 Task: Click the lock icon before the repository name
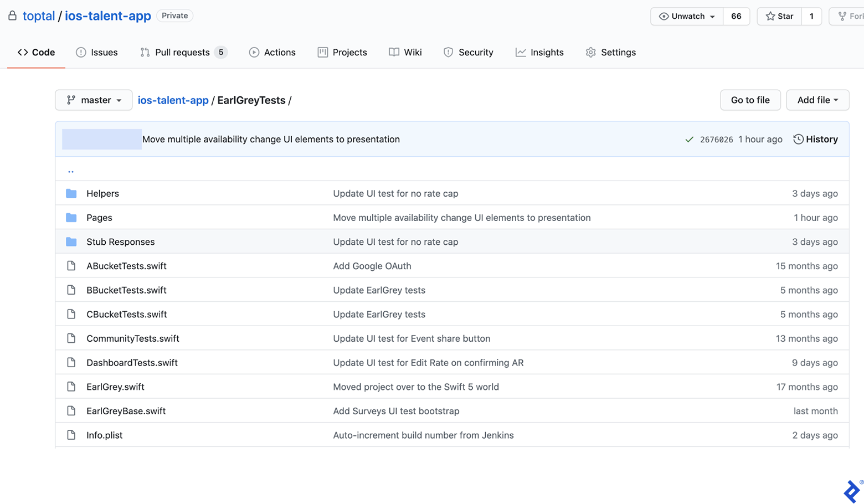click(x=12, y=16)
